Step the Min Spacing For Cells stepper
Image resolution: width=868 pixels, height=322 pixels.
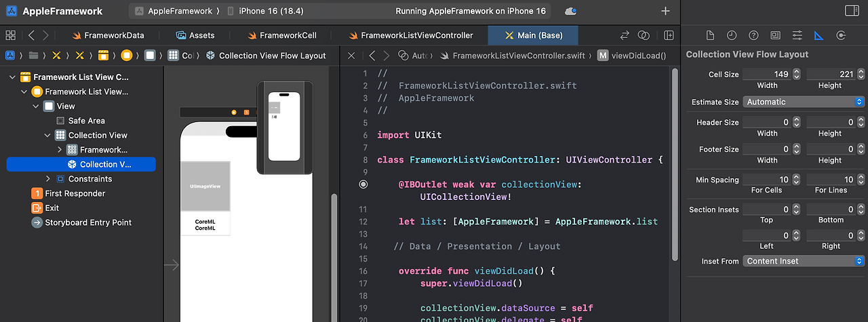797,180
